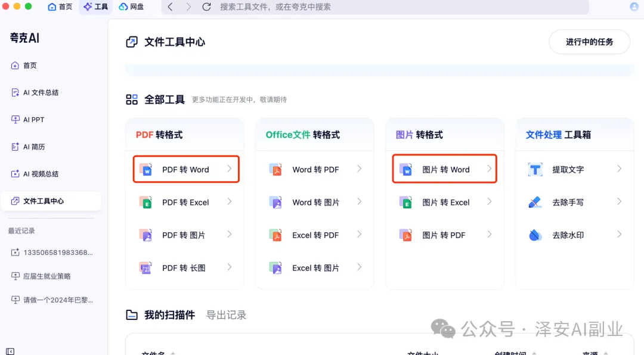644x355 pixels.
Task: Click the 提取文字 T icon
Action: coord(535,169)
